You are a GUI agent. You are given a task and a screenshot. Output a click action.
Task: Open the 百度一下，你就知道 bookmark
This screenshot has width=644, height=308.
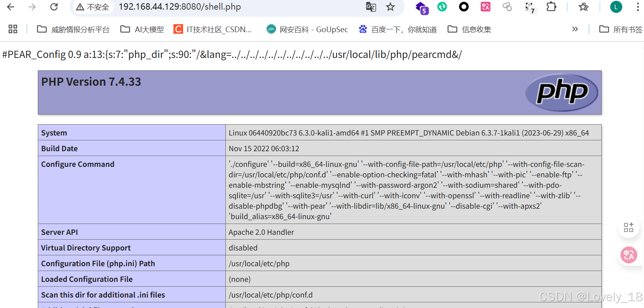[x=398, y=29]
